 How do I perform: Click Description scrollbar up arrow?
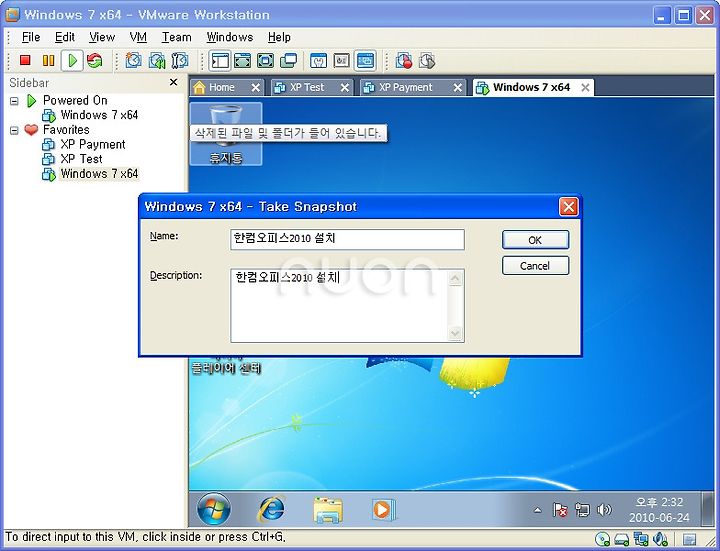(455, 278)
